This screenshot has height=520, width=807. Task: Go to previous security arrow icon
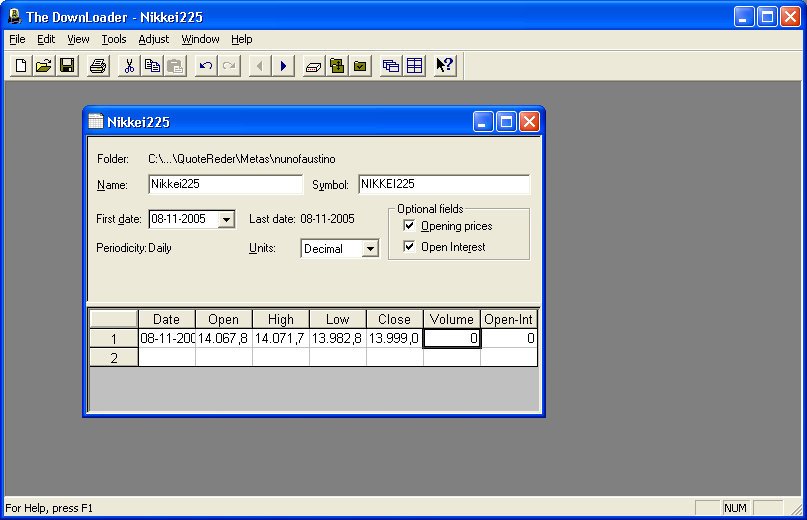point(260,66)
